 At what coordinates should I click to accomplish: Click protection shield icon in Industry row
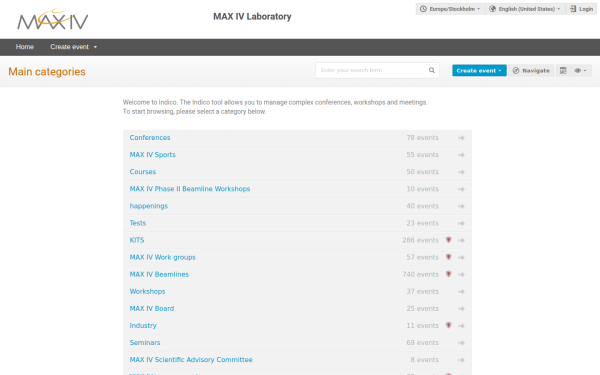pos(448,325)
